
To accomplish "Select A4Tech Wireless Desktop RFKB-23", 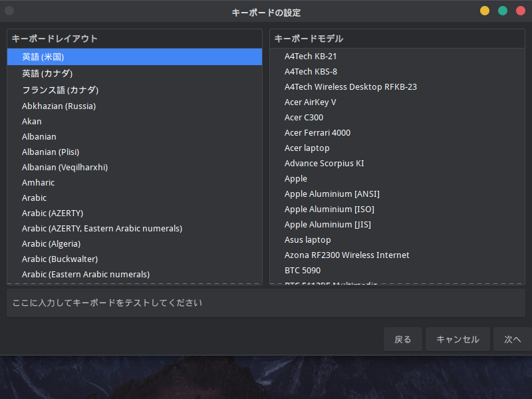I will pyautogui.click(x=397, y=87).
